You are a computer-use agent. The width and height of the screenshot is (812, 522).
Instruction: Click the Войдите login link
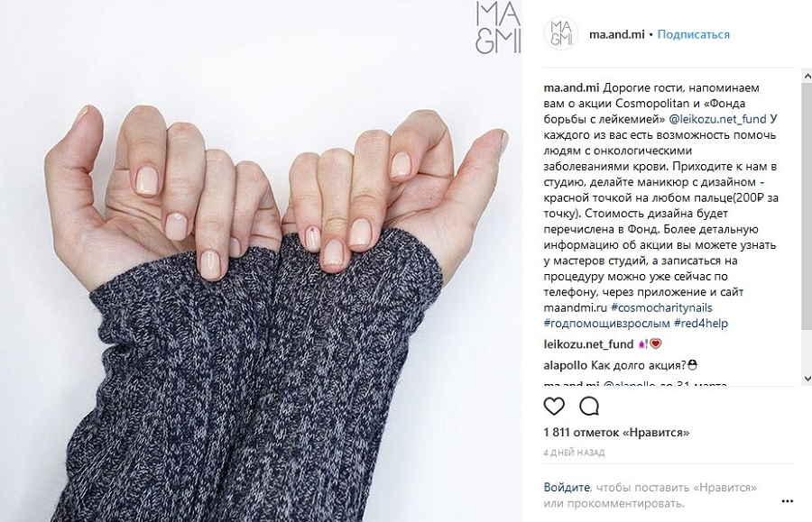coord(567,488)
